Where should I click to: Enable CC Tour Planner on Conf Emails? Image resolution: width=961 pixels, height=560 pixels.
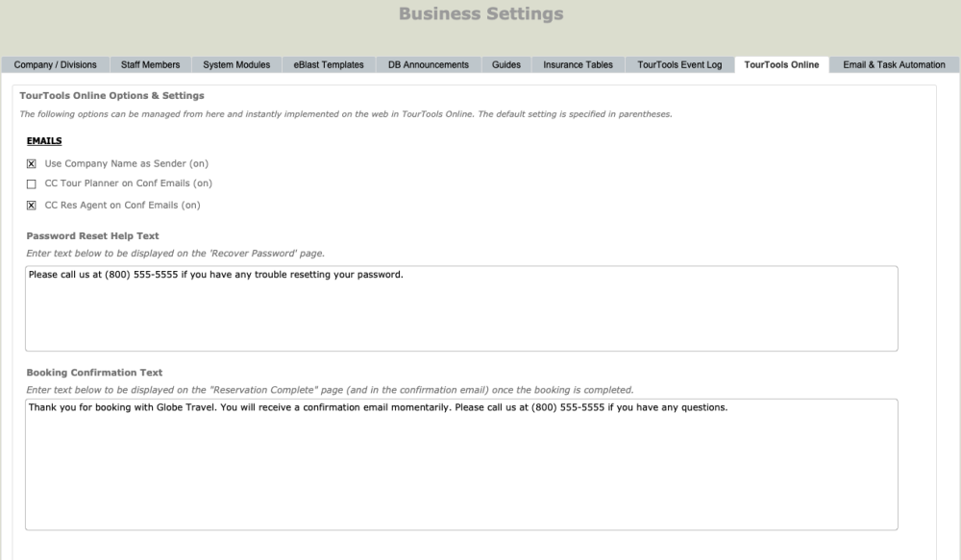tap(30, 183)
